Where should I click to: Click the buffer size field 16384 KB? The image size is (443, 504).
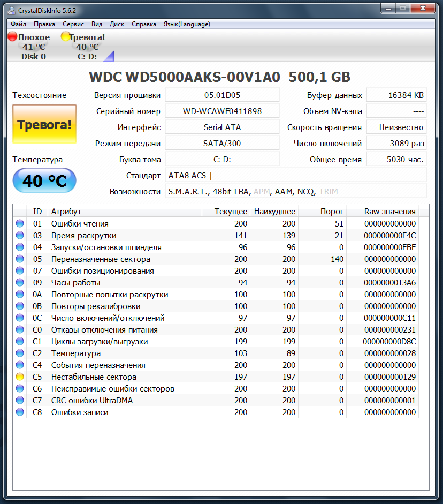pyautogui.click(x=396, y=95)
